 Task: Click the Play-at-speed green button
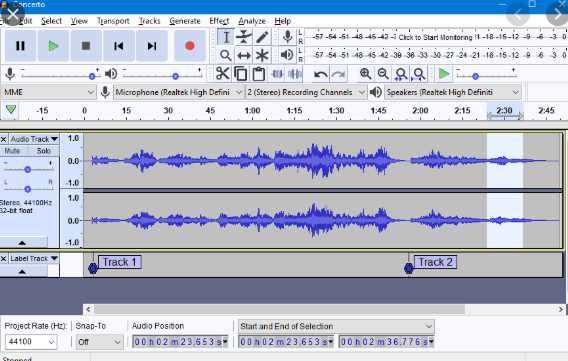[444, 74]
